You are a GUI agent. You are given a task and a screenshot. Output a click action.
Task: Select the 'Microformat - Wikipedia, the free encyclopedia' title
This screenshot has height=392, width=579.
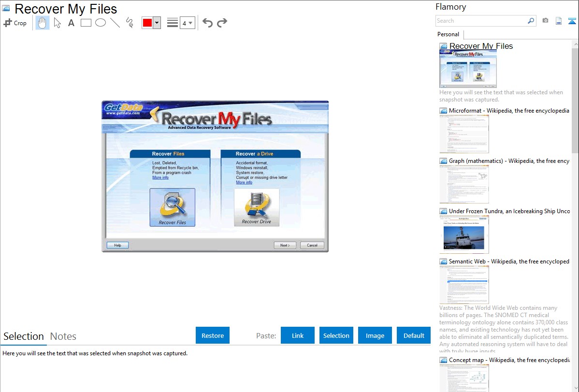pyautogui.click(x=509, y=111)
